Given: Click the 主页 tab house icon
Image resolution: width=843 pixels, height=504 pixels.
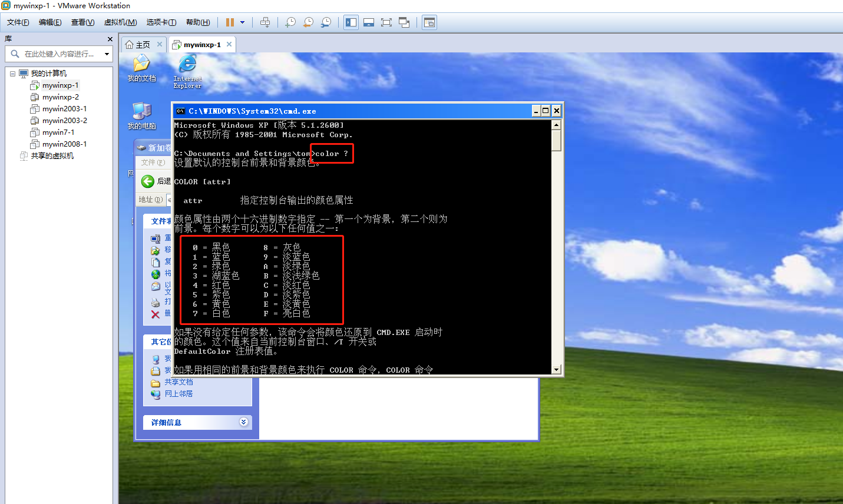Looking at the screenshot, I should pos(130,45).
